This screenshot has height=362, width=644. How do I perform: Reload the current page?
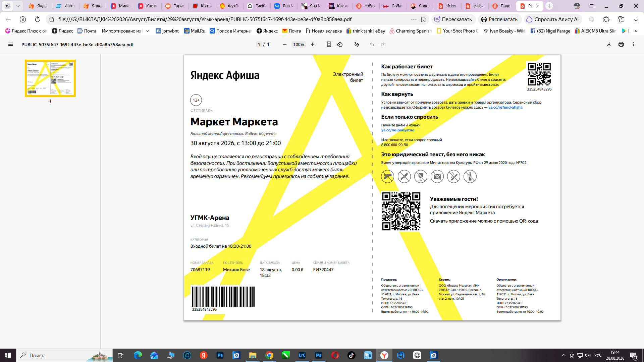38,19
